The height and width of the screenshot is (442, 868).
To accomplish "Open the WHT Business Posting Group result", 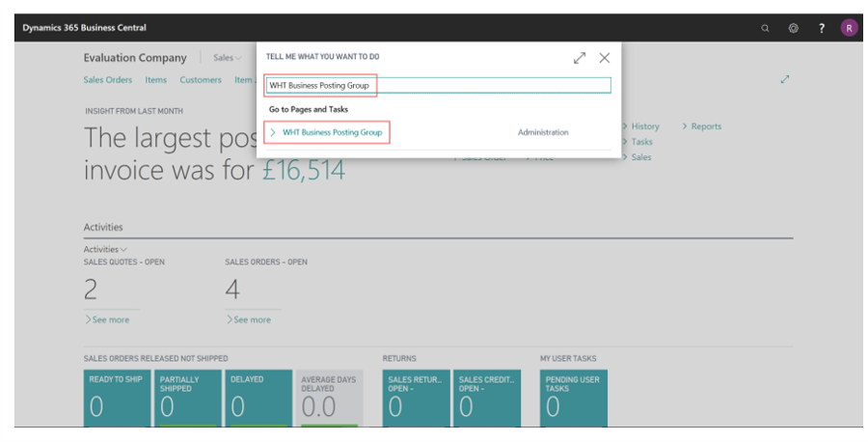I will tap(332, 132).
